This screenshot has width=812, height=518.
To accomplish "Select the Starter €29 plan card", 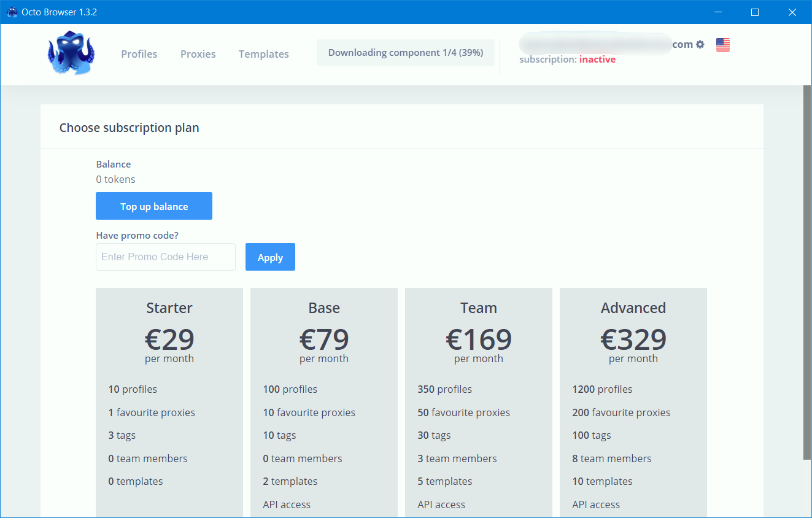I will (169, 339).
